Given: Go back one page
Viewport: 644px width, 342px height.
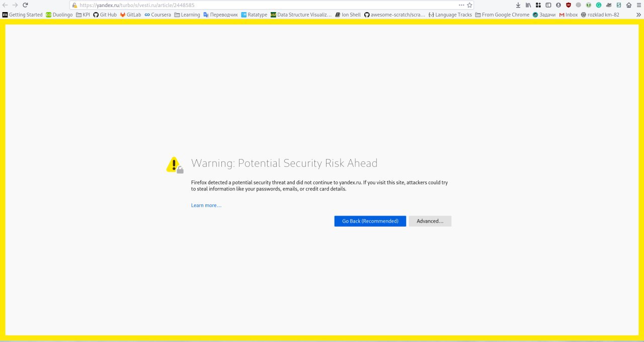Looking at the screenshot, I should 5,5.
